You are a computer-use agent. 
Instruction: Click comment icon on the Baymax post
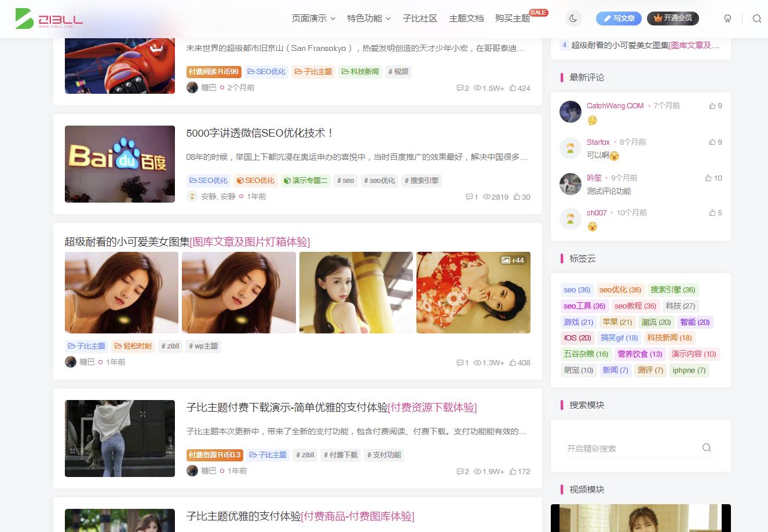(460, 88)
